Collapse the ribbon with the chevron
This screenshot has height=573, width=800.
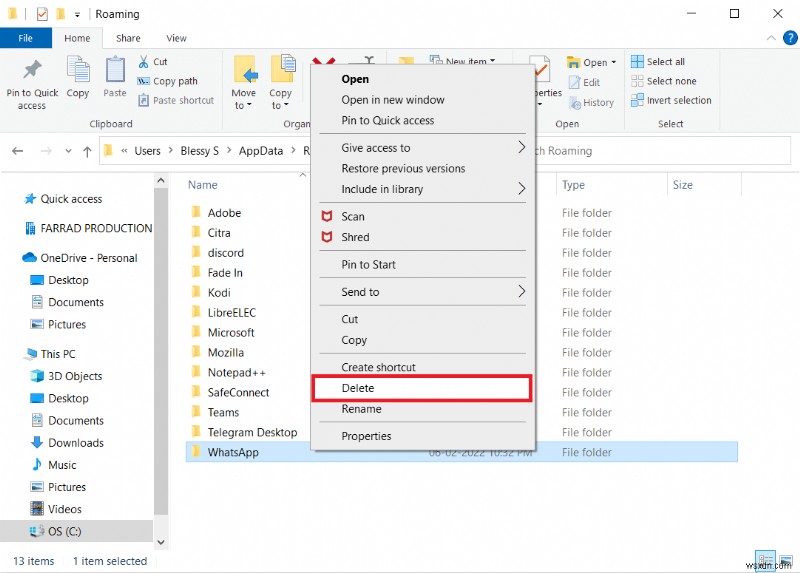click(771, 38)
